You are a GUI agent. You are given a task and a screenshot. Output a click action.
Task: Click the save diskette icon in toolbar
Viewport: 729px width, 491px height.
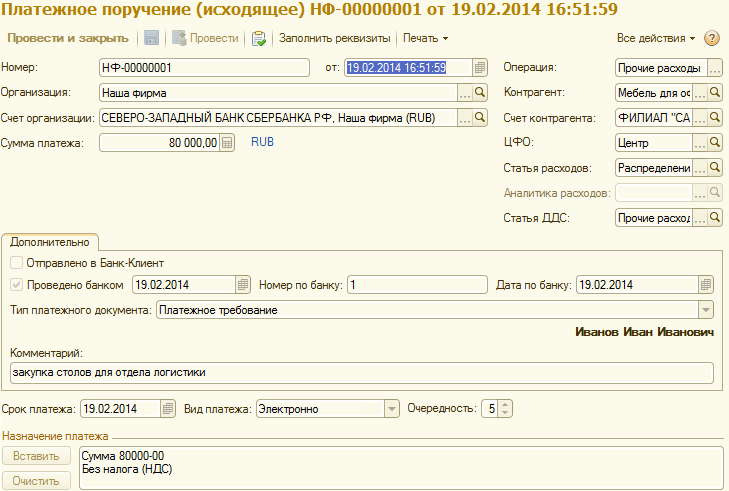152,38
